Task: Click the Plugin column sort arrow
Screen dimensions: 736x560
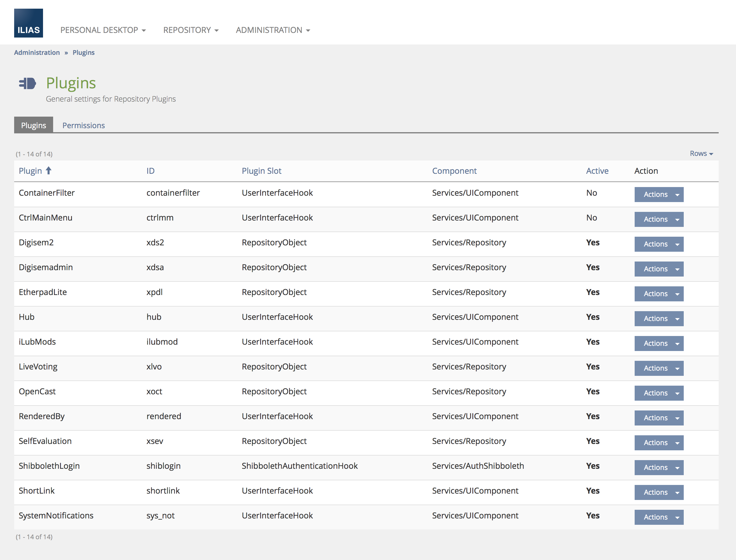Action: [x=49, y=171]
